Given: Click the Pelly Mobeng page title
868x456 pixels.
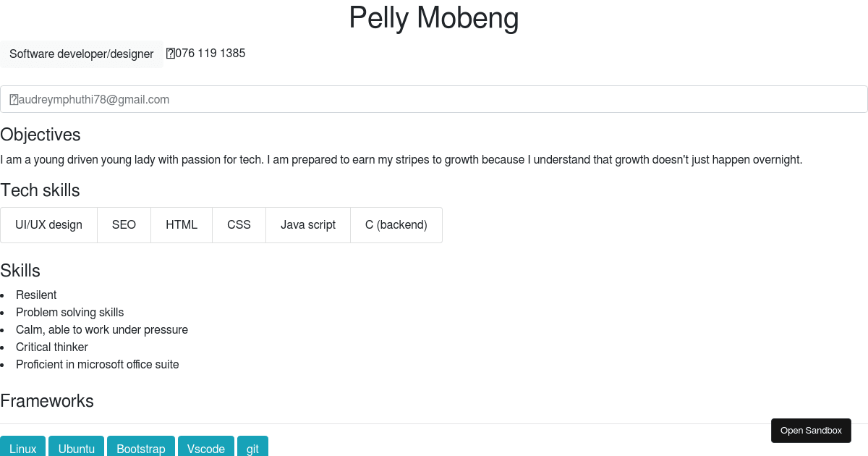Looking at the screenshot, I should click(x=434, y=18).
